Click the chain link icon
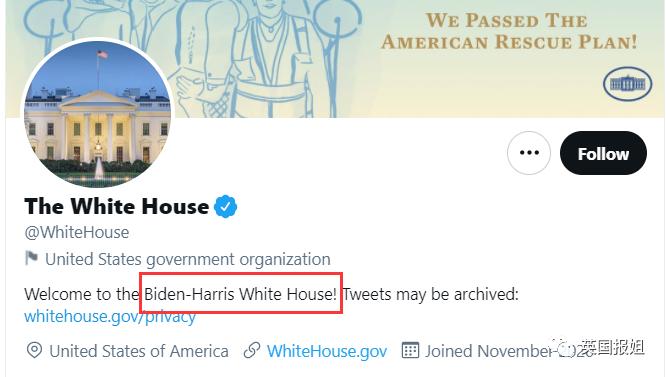The height and width of the screenshot is (377, 666). (x=252, y=351)
